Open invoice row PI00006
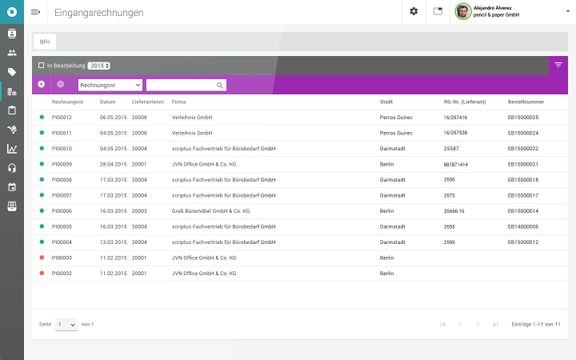 point(300,211)
